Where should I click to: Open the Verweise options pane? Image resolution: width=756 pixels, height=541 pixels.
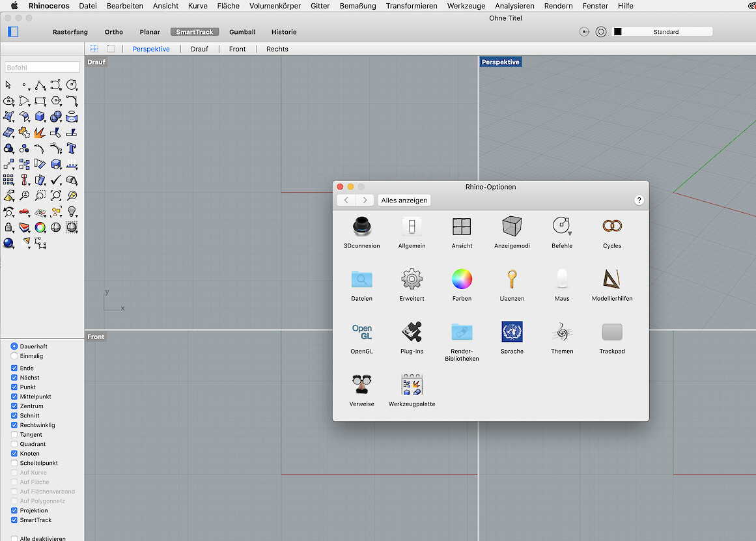pos(361,391)
